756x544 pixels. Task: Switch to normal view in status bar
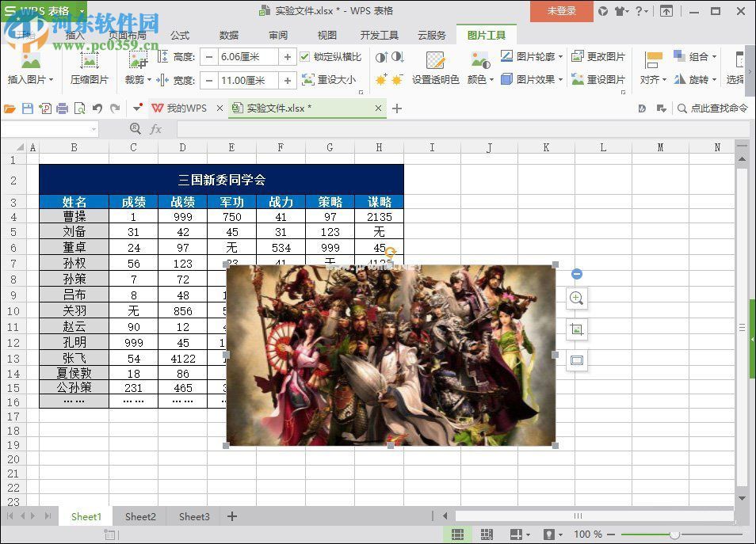(457, 534)
